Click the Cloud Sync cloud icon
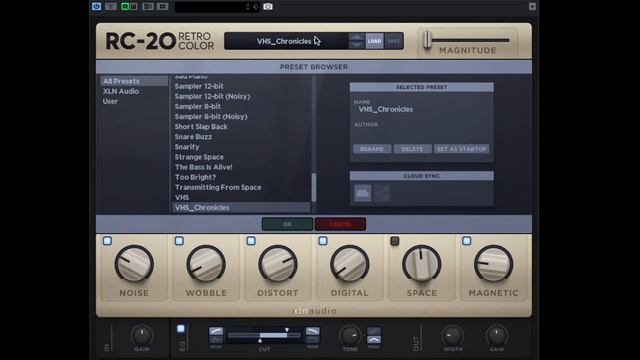 click(362, 193)
